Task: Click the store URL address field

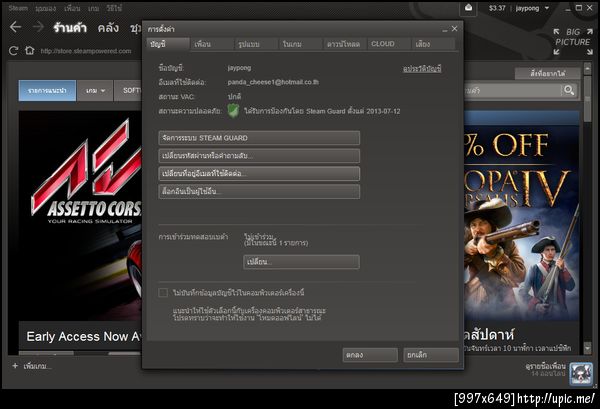Action: tap(86, 51)
